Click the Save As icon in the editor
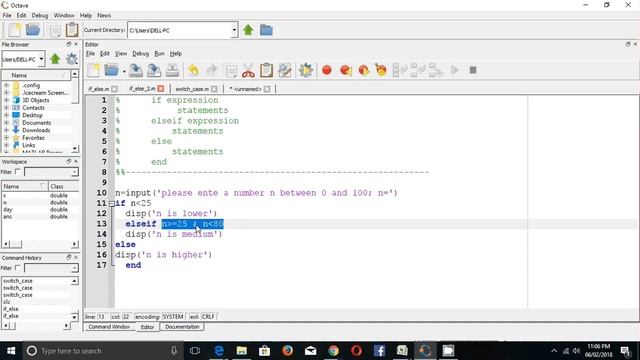 click(x=154, y=70)
